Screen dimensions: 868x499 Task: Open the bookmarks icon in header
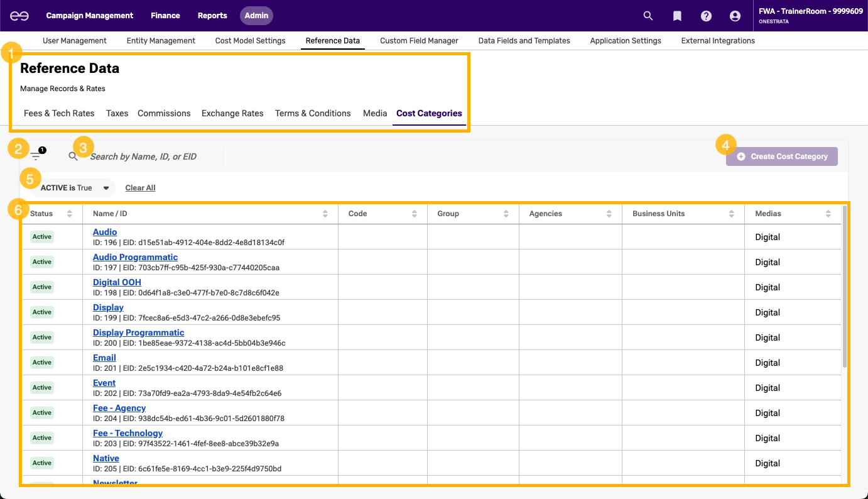pos(677,16)
